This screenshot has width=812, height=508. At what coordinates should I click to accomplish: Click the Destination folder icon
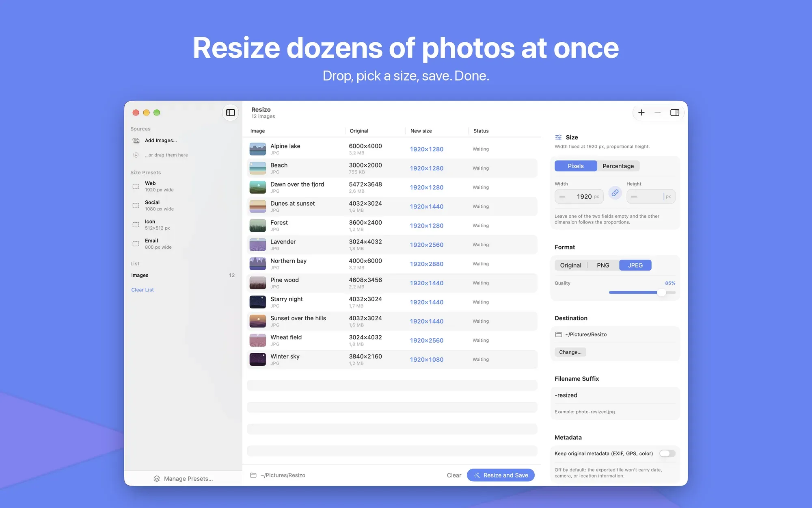click(x=559, y=334)
